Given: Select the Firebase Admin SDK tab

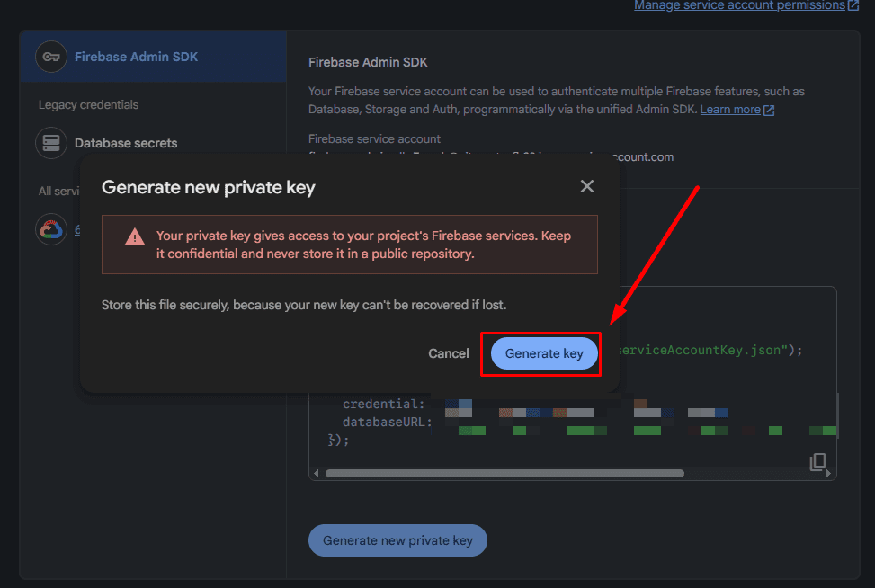Looking at the screenshot, I should click(154, 57).
